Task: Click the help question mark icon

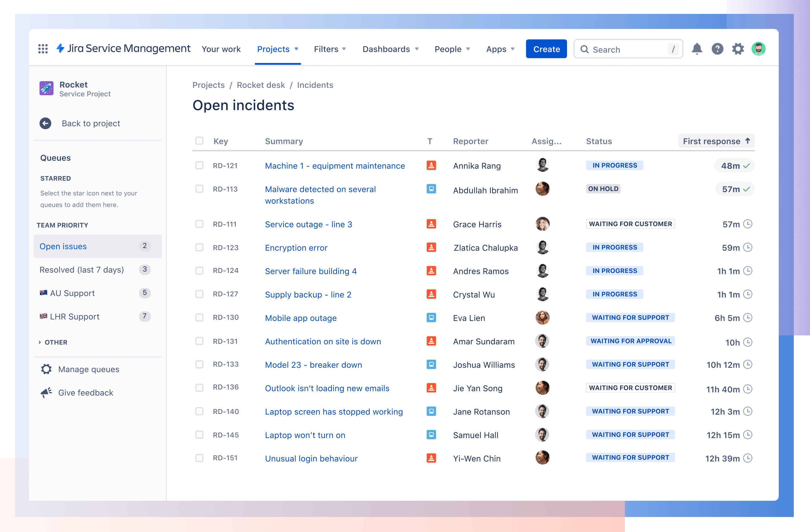Action: 716,49
